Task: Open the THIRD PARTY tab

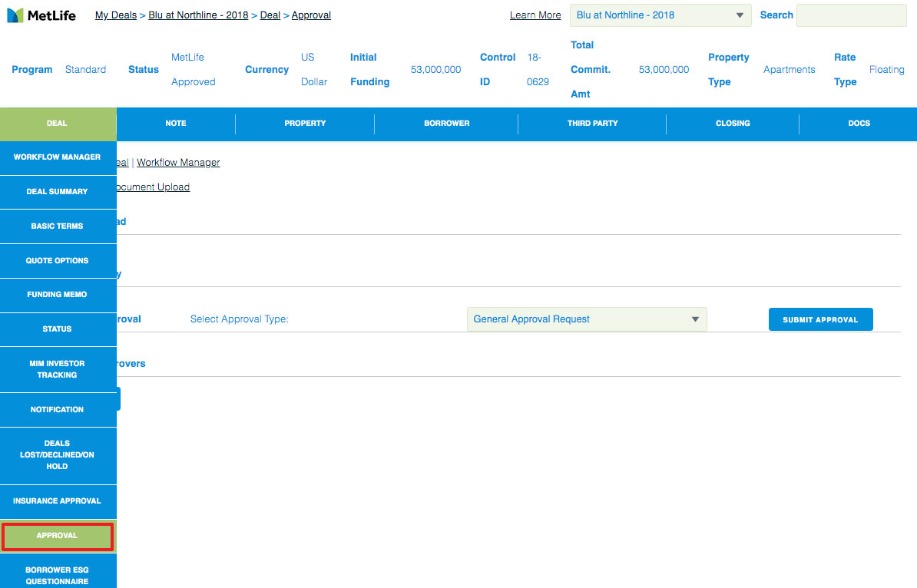Action: [x=592, y=124]
